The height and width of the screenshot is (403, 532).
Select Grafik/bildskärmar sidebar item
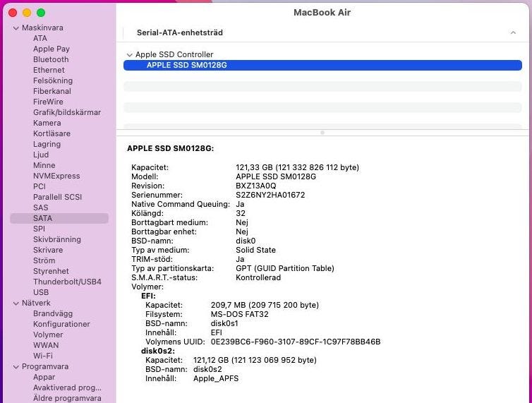67,112
